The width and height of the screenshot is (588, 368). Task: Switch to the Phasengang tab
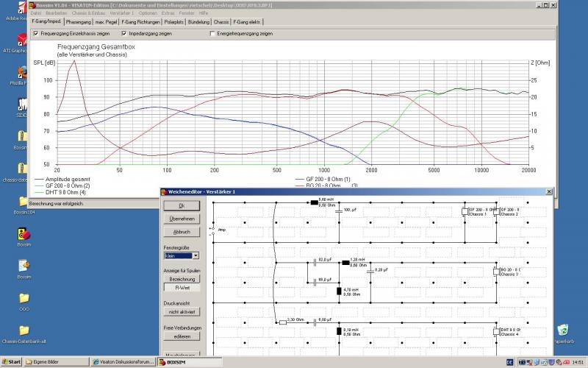(77, 23)
